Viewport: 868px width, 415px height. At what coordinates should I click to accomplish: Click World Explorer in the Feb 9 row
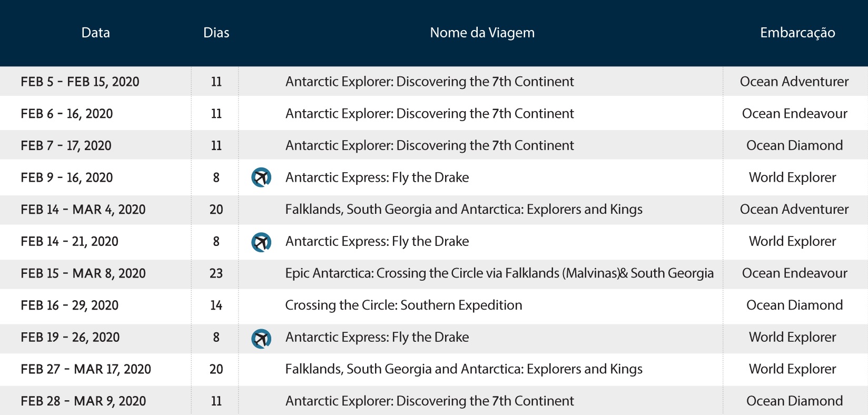click(793, 177)
